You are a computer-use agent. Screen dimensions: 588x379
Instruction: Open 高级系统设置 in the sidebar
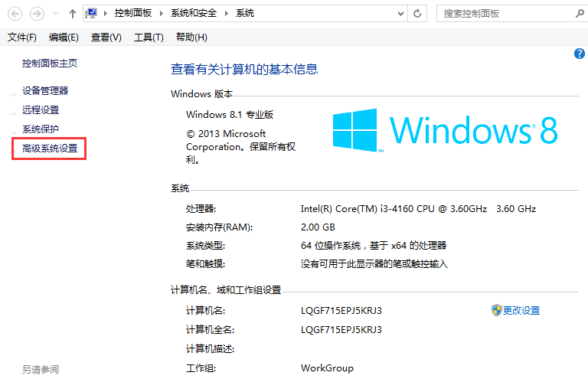tap(50, 148)
